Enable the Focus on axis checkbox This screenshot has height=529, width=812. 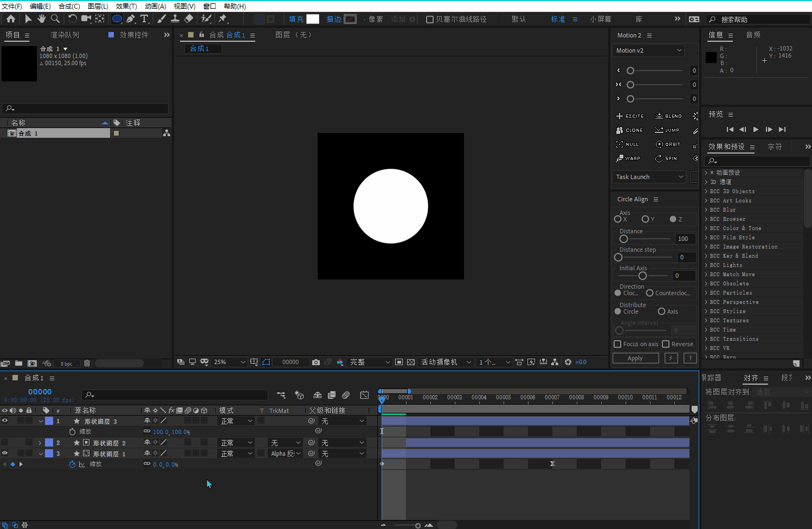(617, 344)
